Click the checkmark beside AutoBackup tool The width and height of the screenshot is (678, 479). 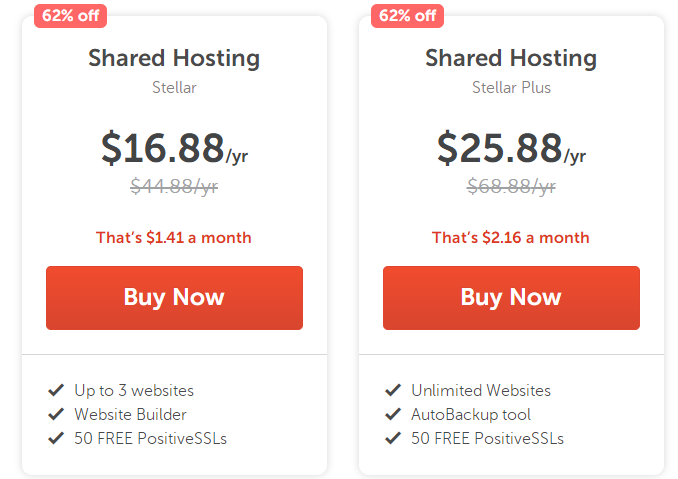point(393,414)
